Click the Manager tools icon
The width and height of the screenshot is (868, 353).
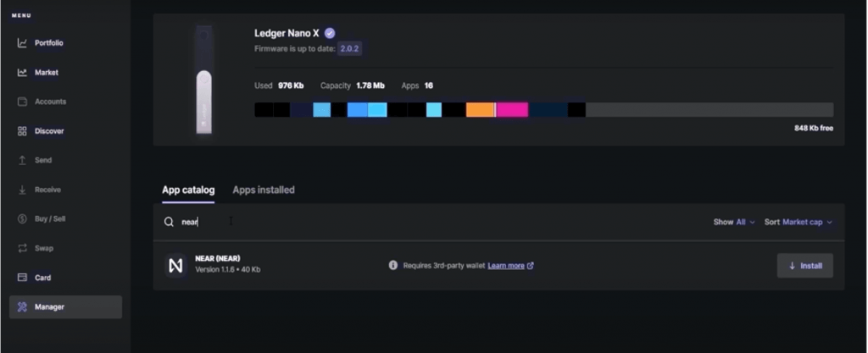(22, 306)
